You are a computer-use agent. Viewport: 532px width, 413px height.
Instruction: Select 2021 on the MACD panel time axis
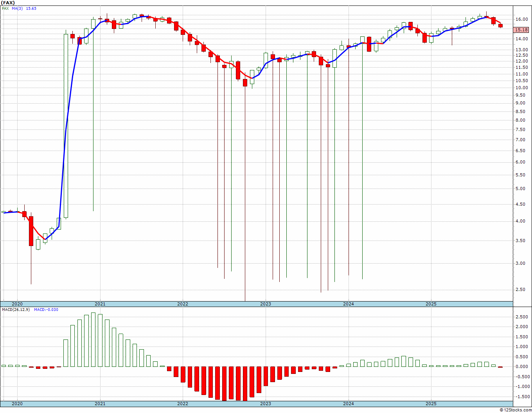(100, 404)
